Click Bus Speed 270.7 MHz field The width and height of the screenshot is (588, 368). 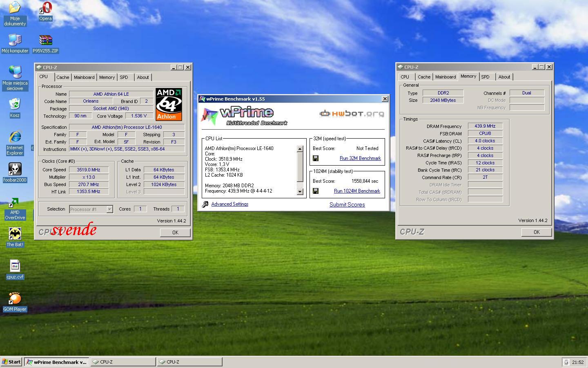[x=89, y=184]
